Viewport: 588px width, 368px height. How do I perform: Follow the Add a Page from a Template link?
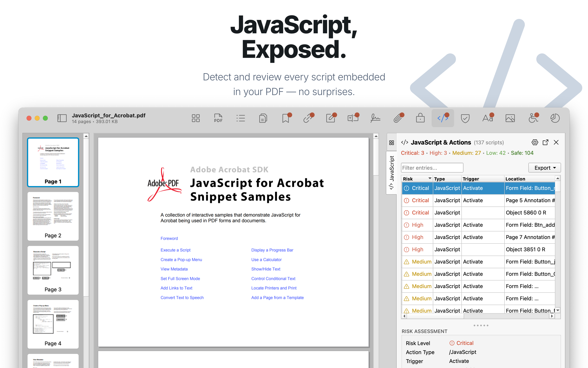277,297
